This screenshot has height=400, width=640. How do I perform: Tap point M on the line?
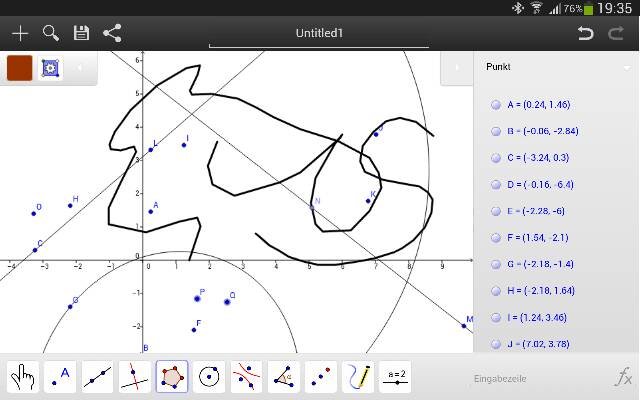pyautogui.click(x=464, y=326)
